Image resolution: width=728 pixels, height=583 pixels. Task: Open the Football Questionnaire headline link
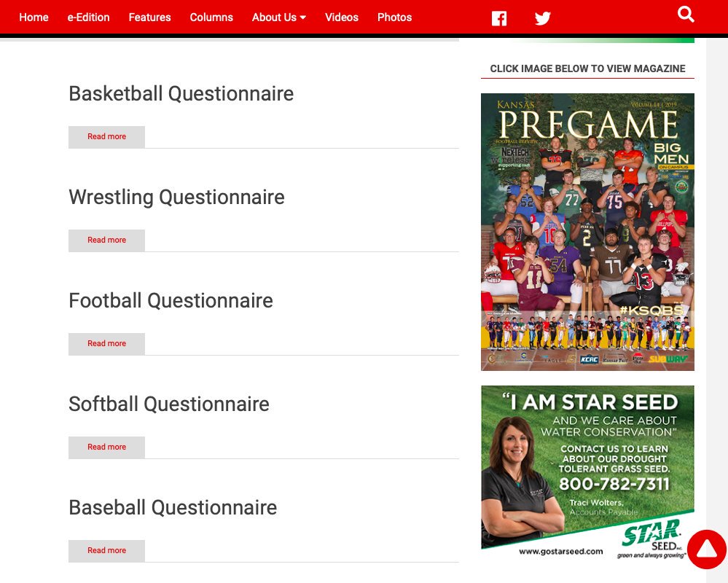(171, 300)
